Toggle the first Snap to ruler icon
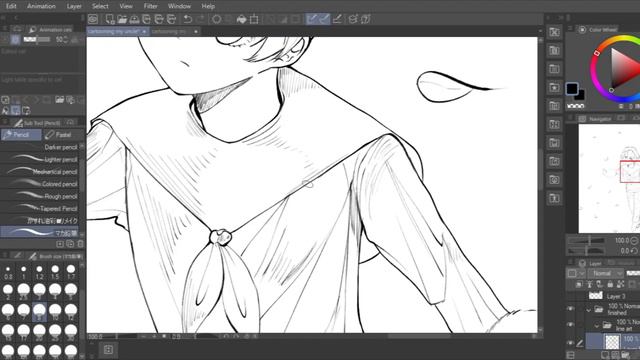 click(312, 19)
